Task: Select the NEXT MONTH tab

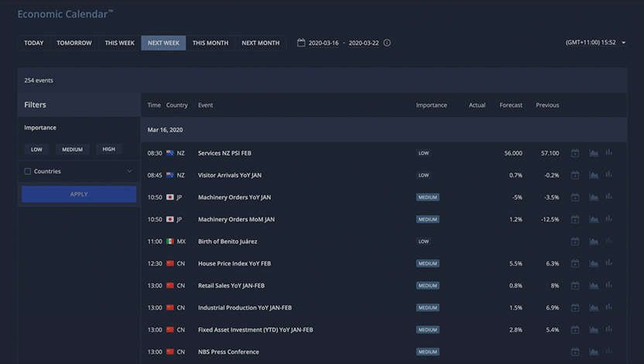Action: coord(260,43)
